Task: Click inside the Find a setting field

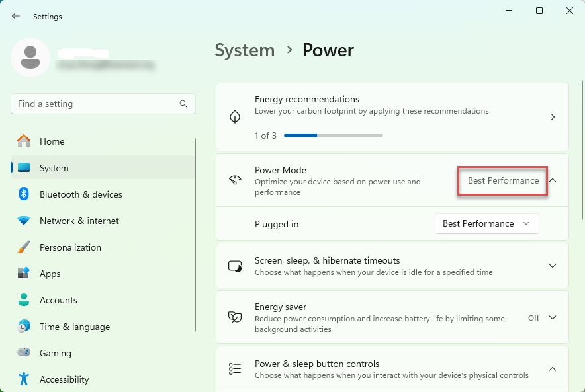Action: click(93, 104)
